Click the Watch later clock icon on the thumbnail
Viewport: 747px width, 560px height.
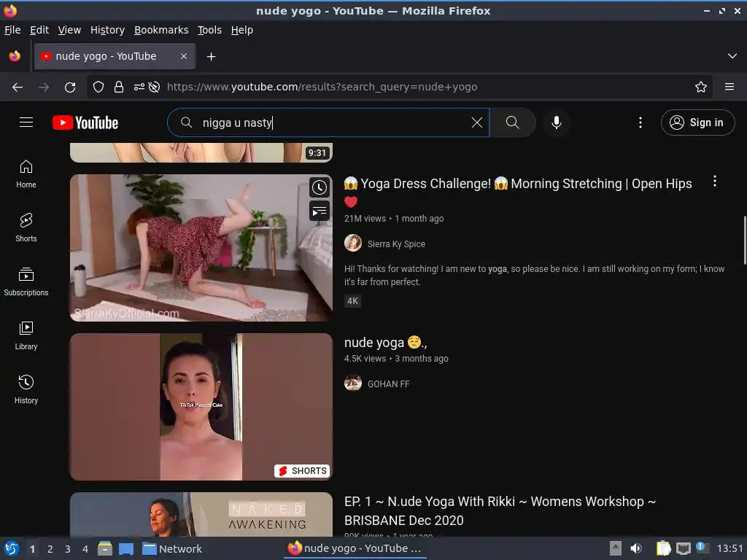320,187
